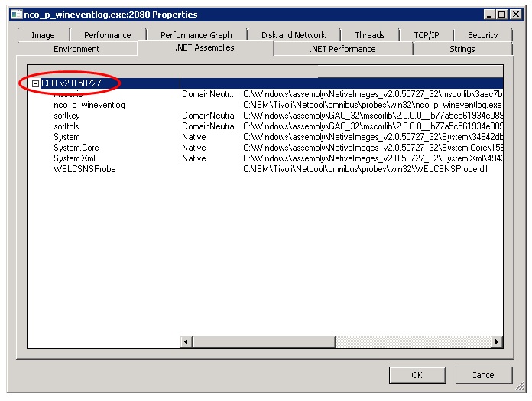Select the nco_p_wineventlog assembly entry
This screenshot has width=532, height=401.
pyautogui.click(x=89, y=105)
